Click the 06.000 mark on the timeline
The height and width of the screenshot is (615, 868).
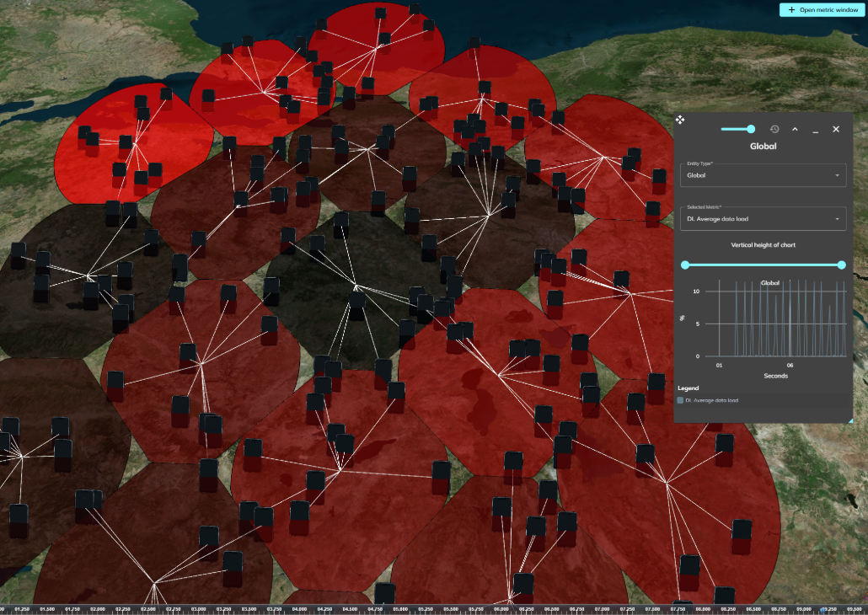pos(501,608)
